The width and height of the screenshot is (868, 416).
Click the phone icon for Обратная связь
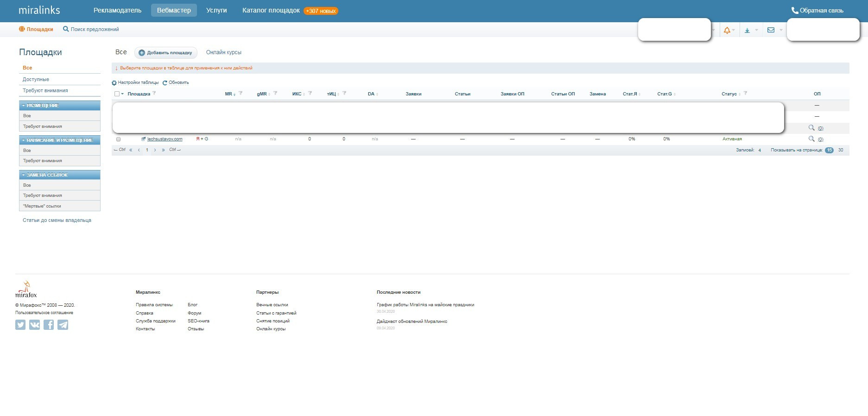click(x=794, y=10)
